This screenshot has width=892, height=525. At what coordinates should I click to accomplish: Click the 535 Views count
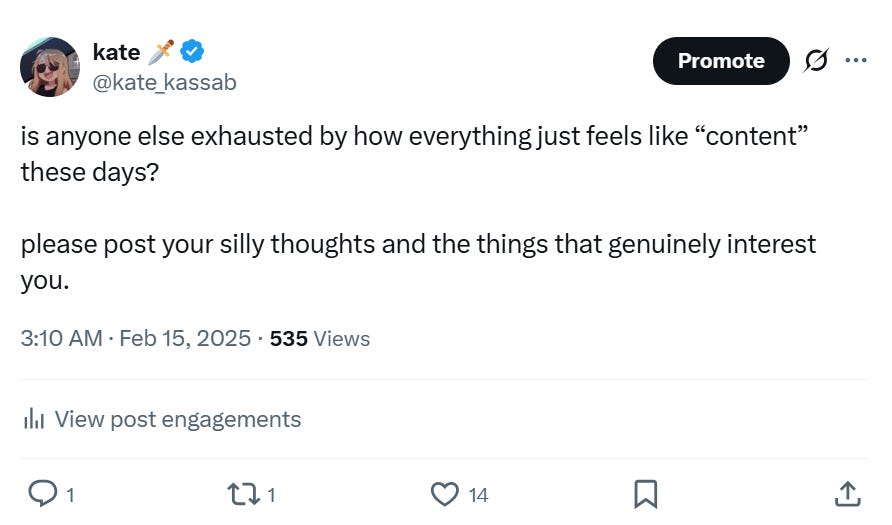[320, 338]
